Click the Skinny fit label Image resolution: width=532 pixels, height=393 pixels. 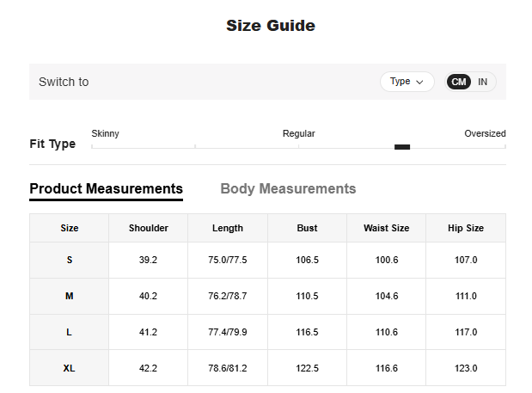click(x=105, y=133)
